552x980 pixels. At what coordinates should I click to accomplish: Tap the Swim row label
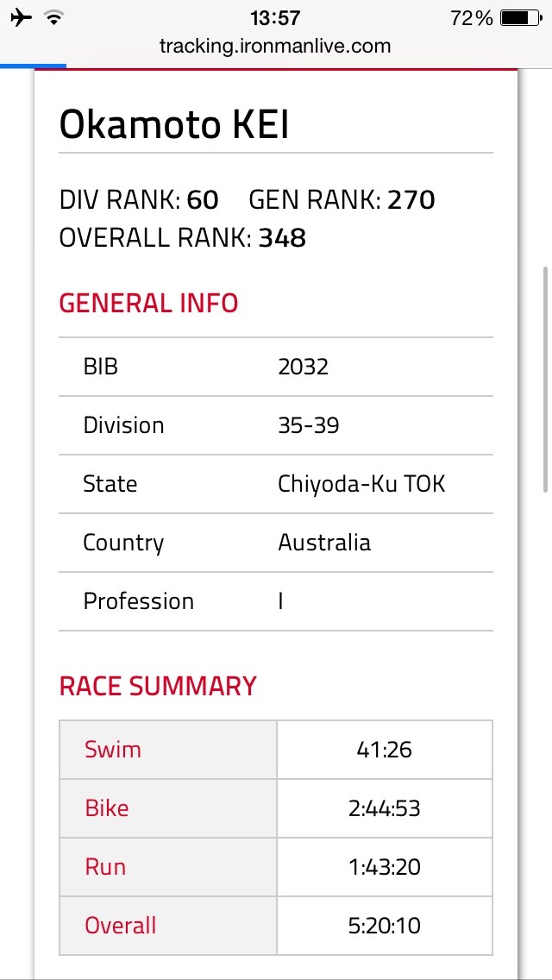tap(113, 749)
